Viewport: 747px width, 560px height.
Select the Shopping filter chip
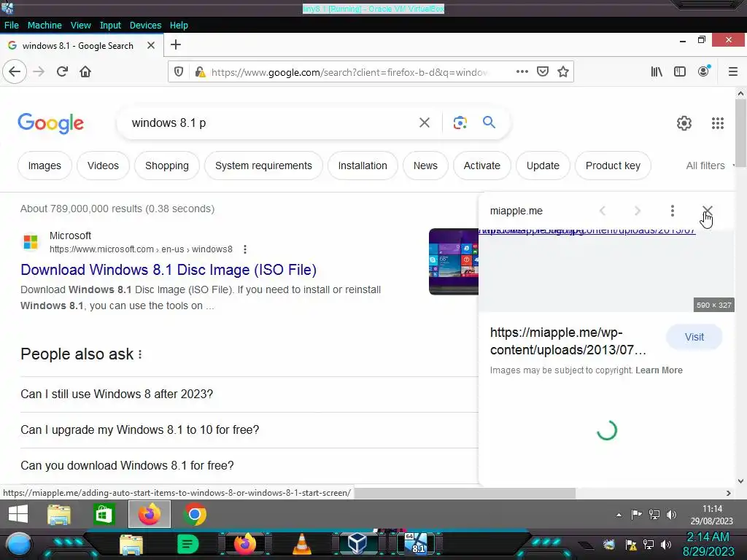point(167,166)
